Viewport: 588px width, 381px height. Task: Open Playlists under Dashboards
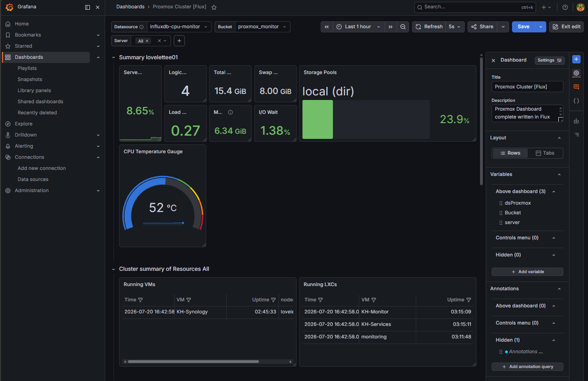[27, 68]
